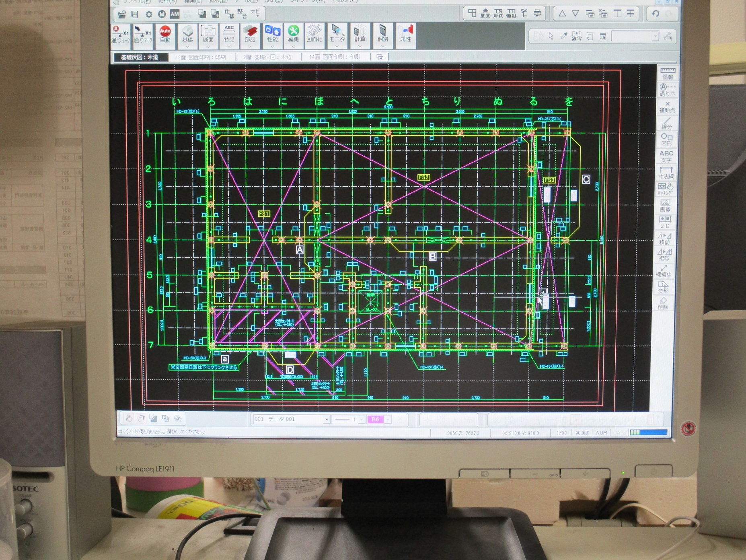Select 線分 line segment tool
This screenshot has width=746, height=560.
click(667, 123)
